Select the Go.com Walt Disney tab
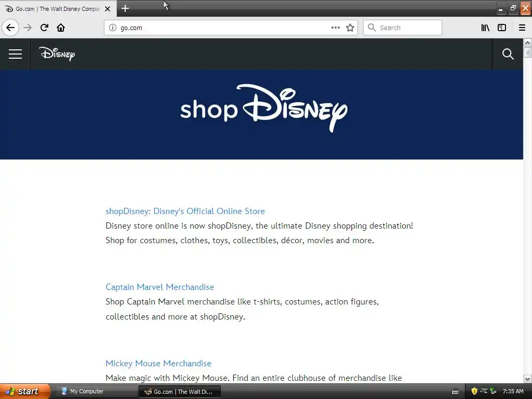 coord(58,9)
